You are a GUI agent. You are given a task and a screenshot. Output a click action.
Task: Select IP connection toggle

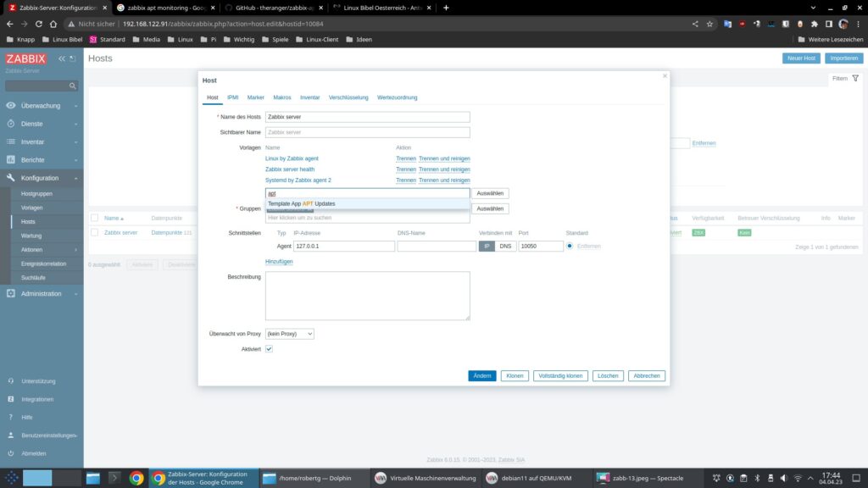(487, 247)
